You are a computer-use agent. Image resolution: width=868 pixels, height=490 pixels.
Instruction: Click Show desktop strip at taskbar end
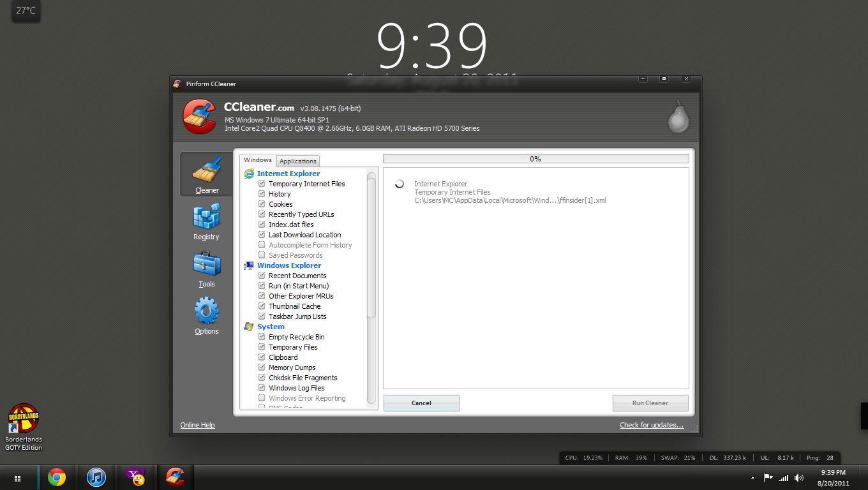(864, 478)
